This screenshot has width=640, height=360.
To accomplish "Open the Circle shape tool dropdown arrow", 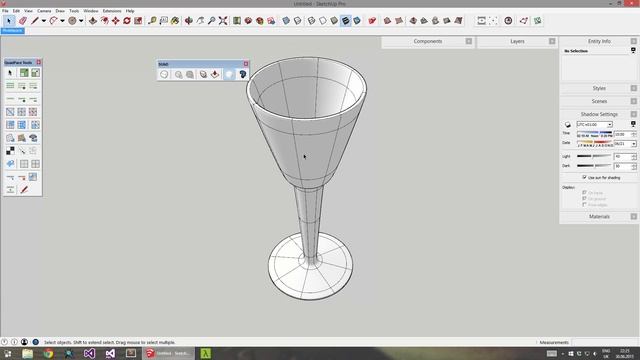I will coord(81,20).
